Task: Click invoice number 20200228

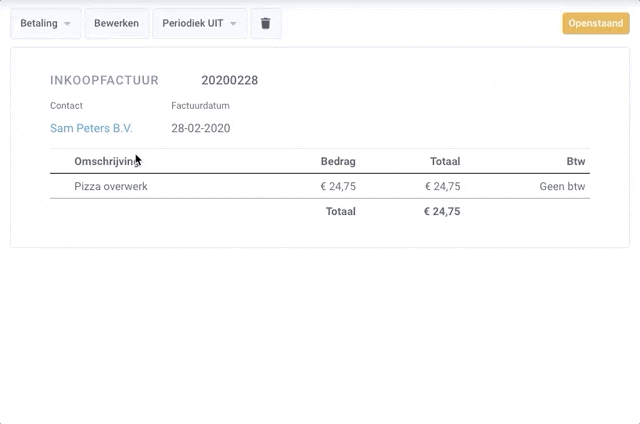Action: 229,80
